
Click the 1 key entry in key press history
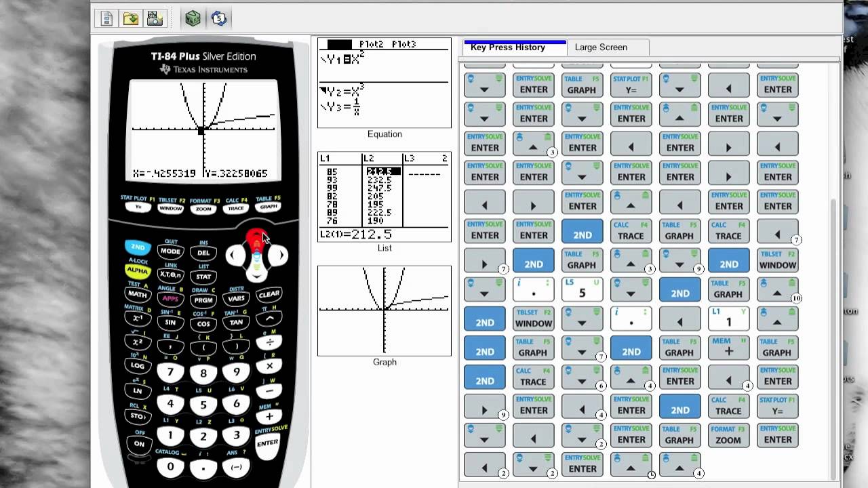click(728, 318)
